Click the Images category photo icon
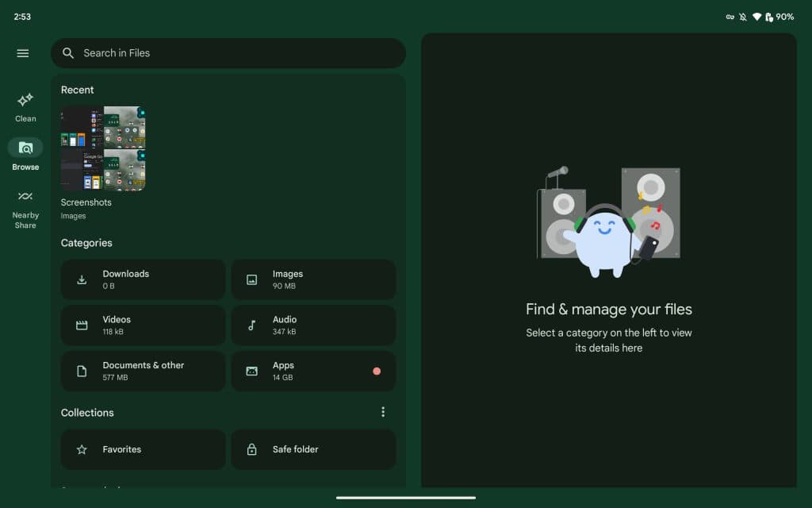The image size is (812, 508). click(251, 279)
